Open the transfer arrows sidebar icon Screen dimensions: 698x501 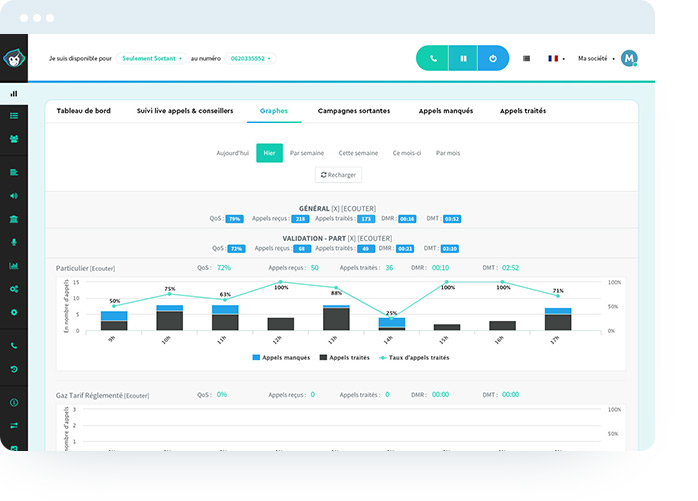pos(14,426)
